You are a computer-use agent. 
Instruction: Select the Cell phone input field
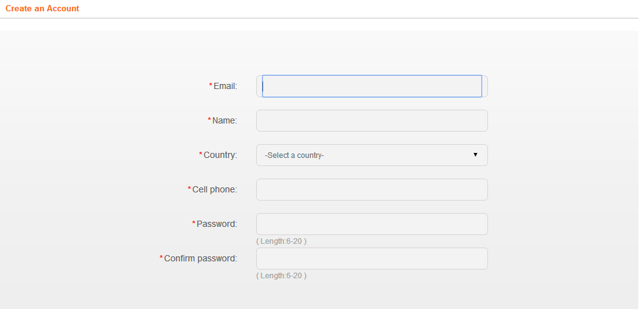point(371,190)
